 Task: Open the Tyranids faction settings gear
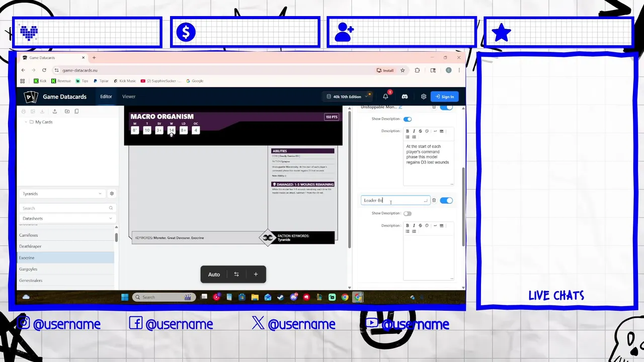click(x=112, y=194)
